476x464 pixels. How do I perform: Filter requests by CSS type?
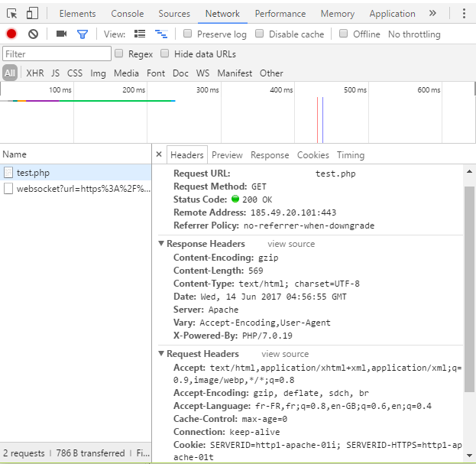75,73
